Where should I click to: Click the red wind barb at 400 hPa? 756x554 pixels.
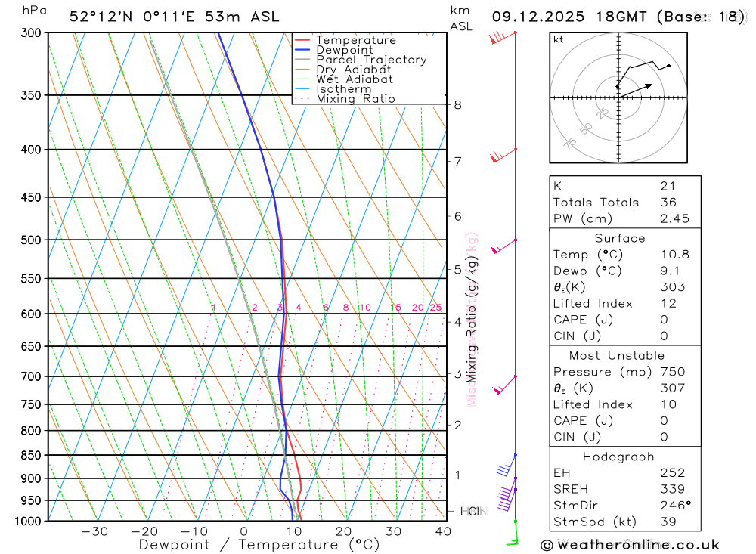click(501, 155)
